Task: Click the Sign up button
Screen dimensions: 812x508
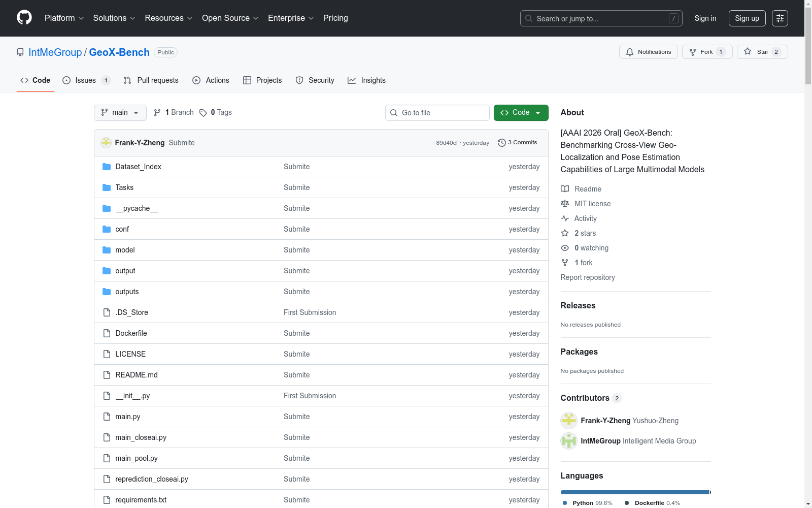Action: [747, 18]
